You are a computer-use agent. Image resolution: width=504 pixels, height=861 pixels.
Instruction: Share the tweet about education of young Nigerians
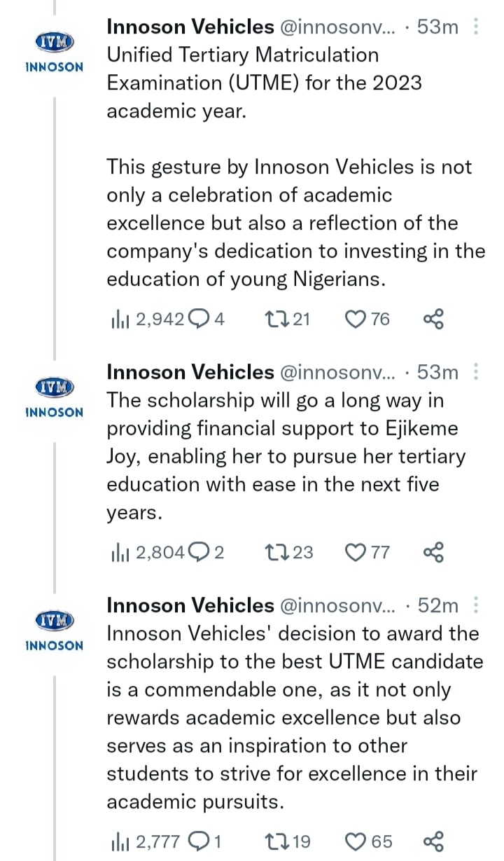tap(434, 319)
